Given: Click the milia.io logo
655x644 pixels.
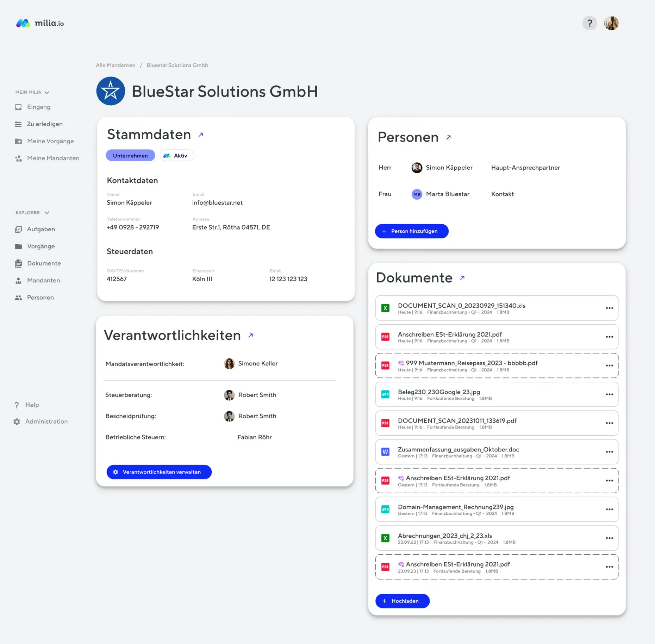Looking at the screenshot, I should [39, 23].
